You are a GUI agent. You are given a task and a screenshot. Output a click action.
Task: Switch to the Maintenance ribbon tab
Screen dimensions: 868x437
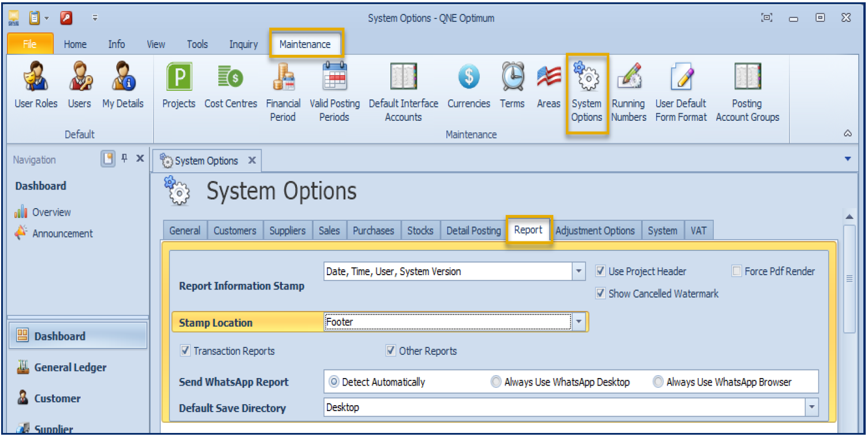click(305, 44)
